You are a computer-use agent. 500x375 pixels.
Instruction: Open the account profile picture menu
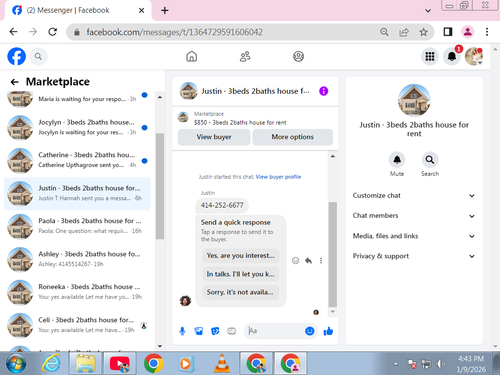tap(474, 56)
